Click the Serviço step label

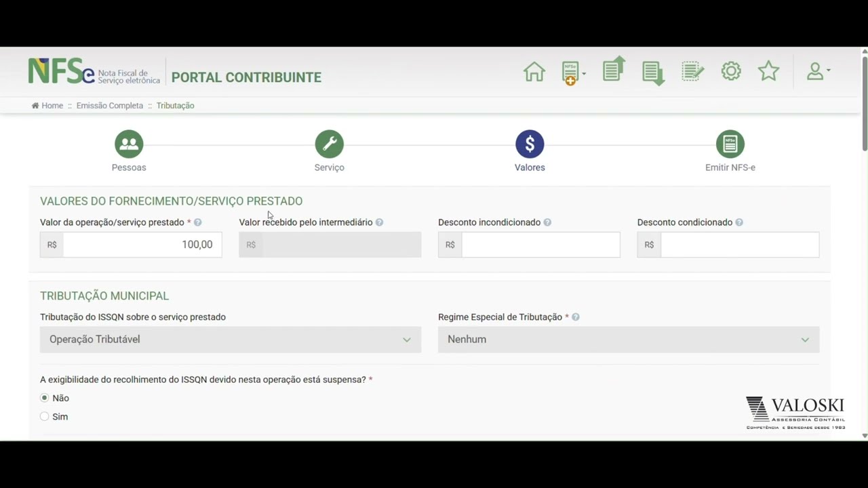pyautogui.click(x=330, y=167)
